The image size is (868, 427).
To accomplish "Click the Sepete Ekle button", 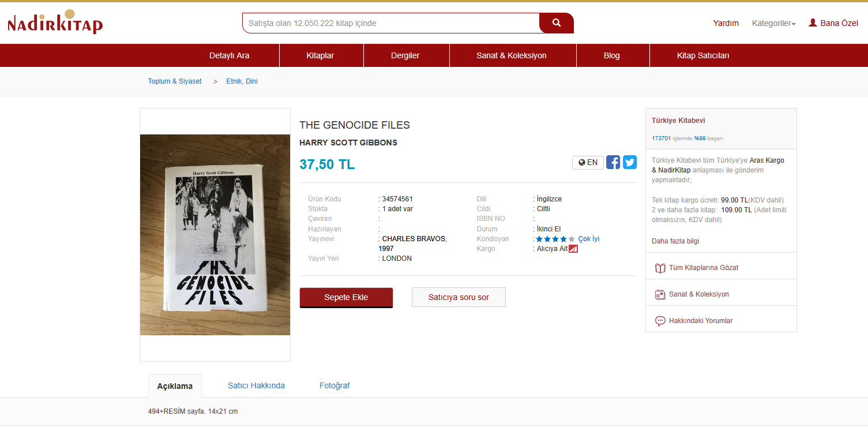I will coord(346,297).
